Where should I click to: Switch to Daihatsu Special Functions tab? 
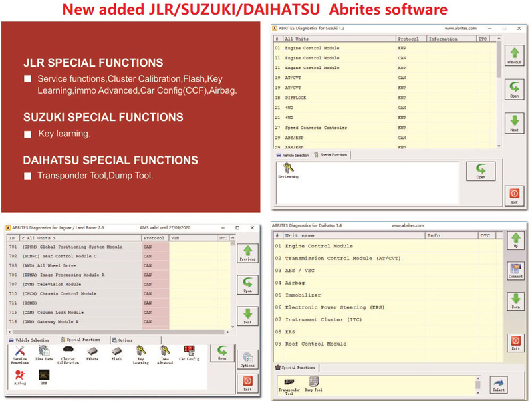[295, 367]
